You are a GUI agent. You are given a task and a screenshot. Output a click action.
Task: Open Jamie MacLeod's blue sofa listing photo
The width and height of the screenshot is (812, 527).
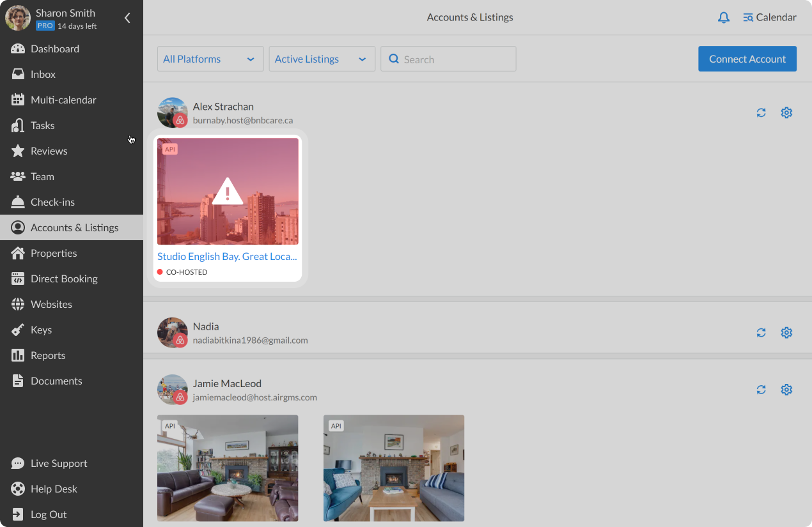(394, 468)
